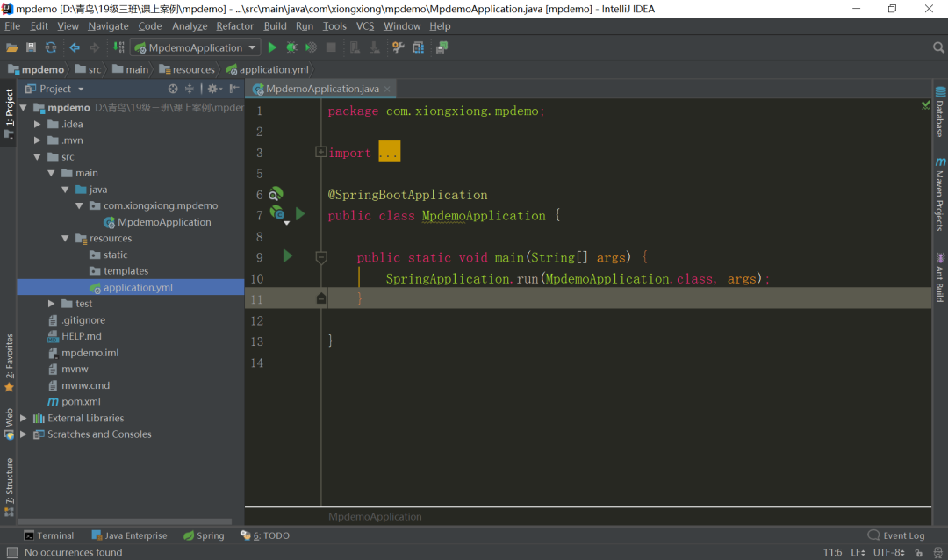Collapse the main method fold on line 9
The width and height of the screenshot is (948, 560).
pos(321,258)
